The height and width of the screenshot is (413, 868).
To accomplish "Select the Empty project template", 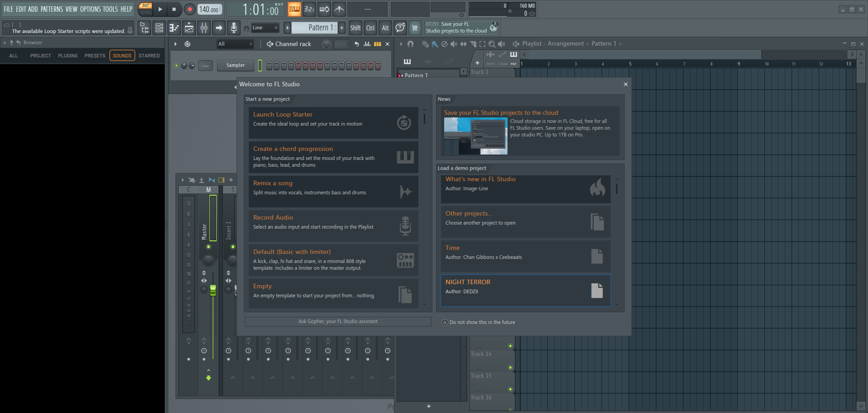I will (333, 294).
